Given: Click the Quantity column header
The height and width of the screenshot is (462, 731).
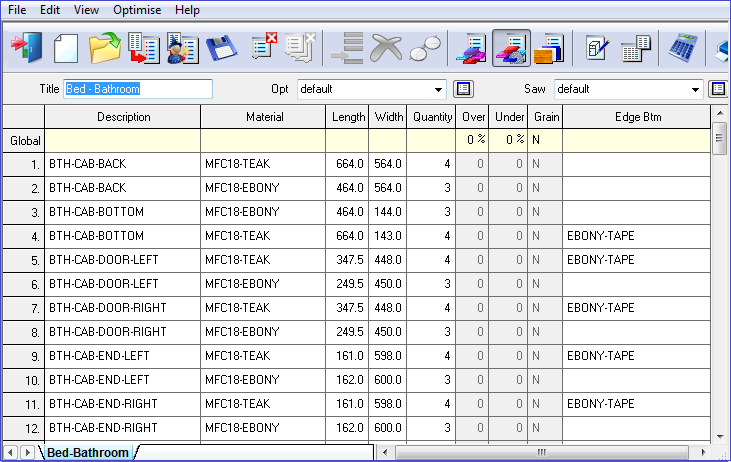Looking at the screenshot, I should (x=431, y=117).
